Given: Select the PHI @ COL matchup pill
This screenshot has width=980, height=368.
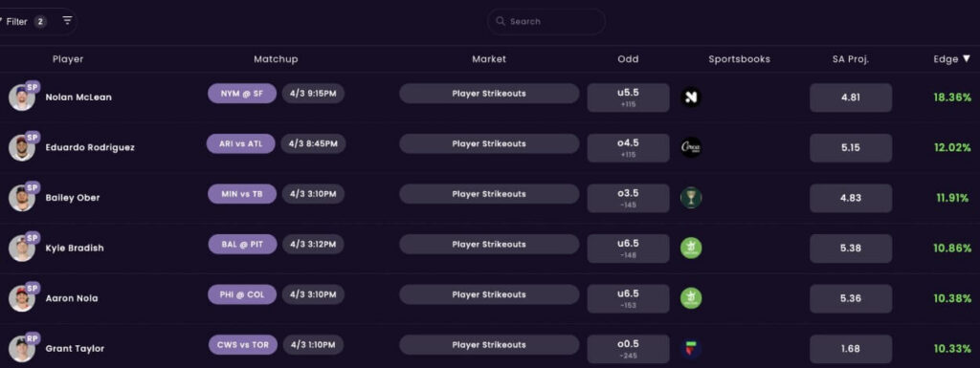Looking at the screenshot, I should (242, 294).
